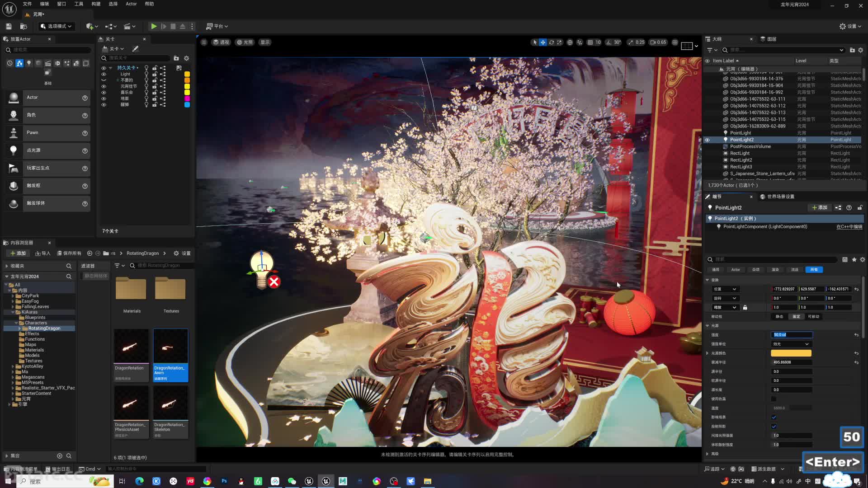Click 保存所有 save all button
Image resolution: width=868 pixels, height=488 pixels.
tap(69, 253)
